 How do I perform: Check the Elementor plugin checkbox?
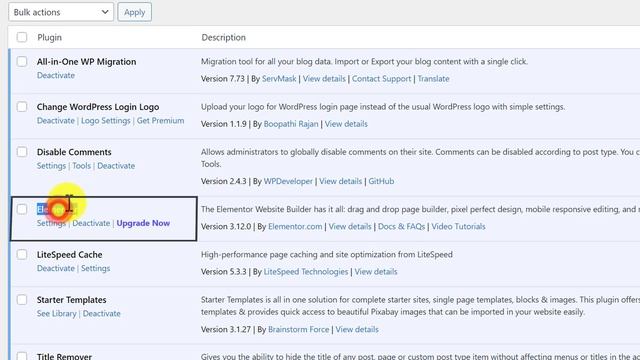click(x=22, y=209)
